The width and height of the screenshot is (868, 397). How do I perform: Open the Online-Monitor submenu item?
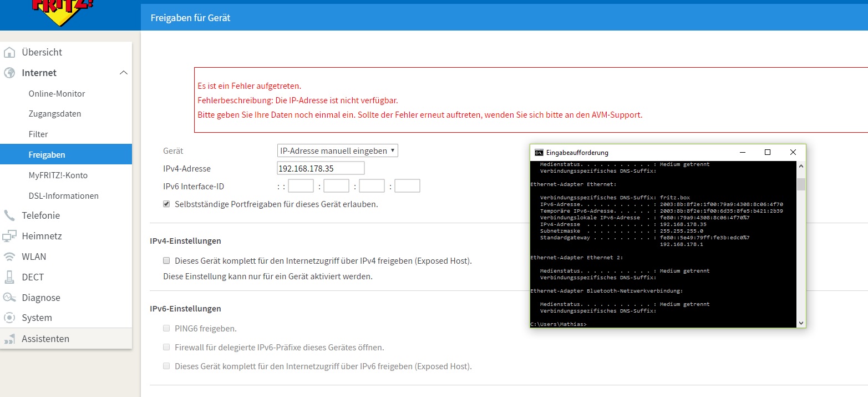(x=57, y=93)
